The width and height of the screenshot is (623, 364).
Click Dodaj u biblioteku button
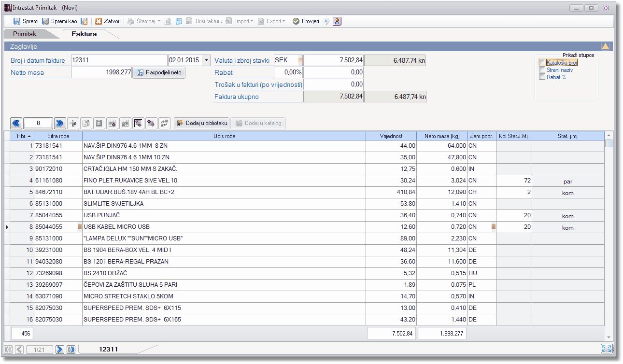point(201,124)
